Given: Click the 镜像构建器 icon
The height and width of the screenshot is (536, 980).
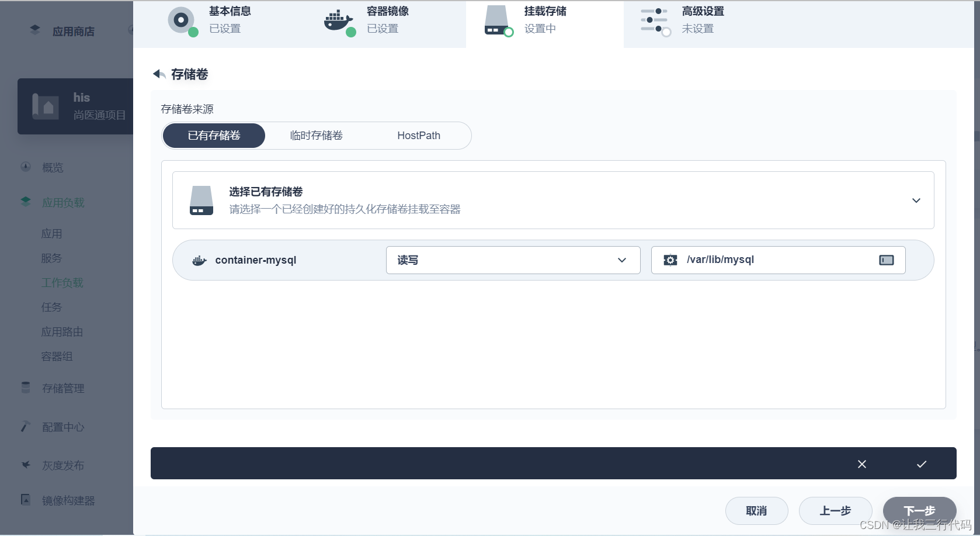Looking at the screenshot, I should coord(26,500).
